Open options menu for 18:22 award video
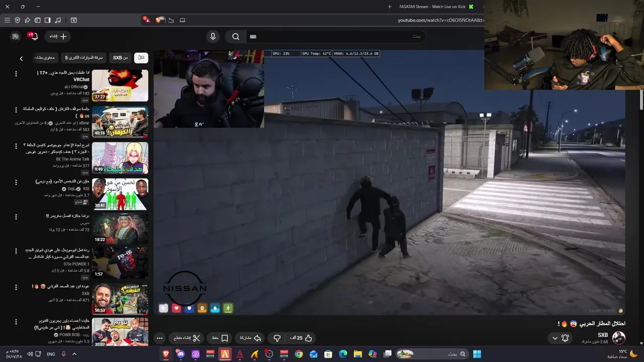Image resolution: width=644 pixels, height=362 pixels. coord(16,217)
